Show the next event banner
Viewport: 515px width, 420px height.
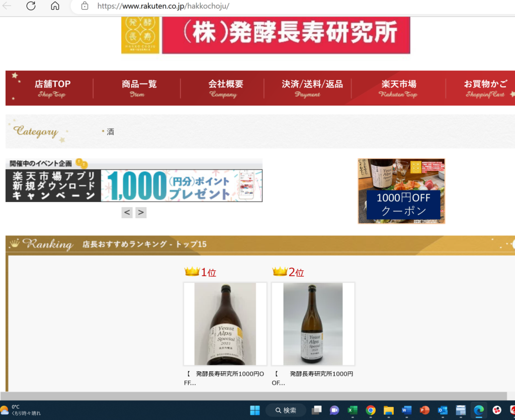coord(141,213)
